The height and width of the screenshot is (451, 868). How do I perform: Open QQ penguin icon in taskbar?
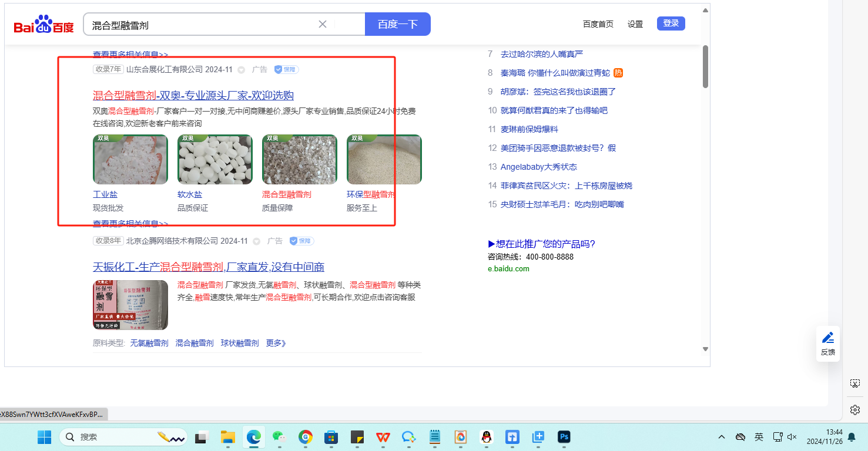point(486,437)
